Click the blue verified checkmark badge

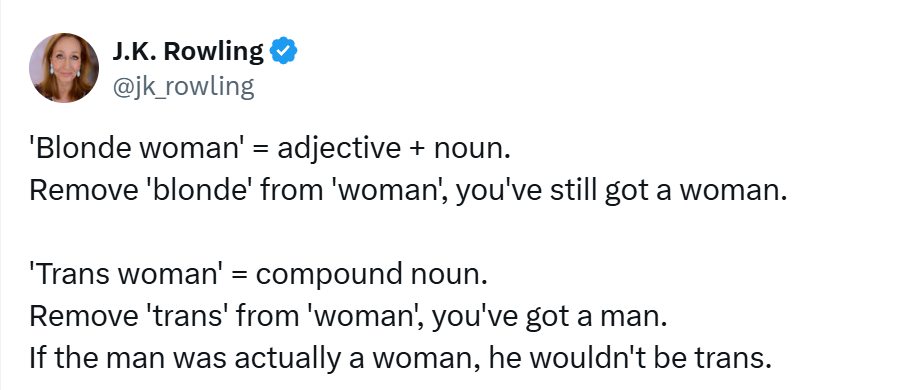point(283,52)
